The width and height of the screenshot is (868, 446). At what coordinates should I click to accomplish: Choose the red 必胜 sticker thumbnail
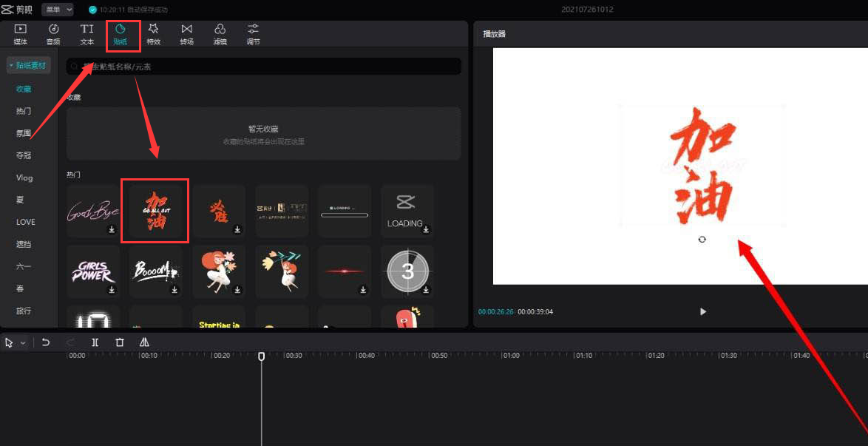(219, 211)
